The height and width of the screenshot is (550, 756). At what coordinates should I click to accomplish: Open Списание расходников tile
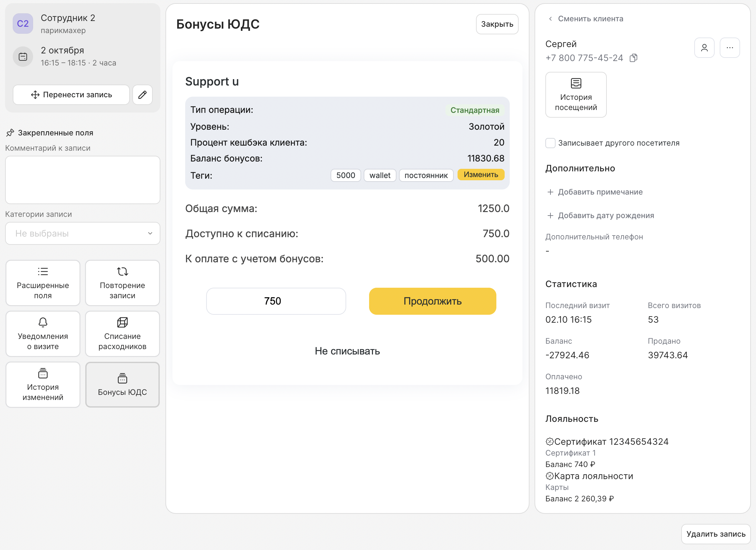pyautogui.click(x=122, y=334)
